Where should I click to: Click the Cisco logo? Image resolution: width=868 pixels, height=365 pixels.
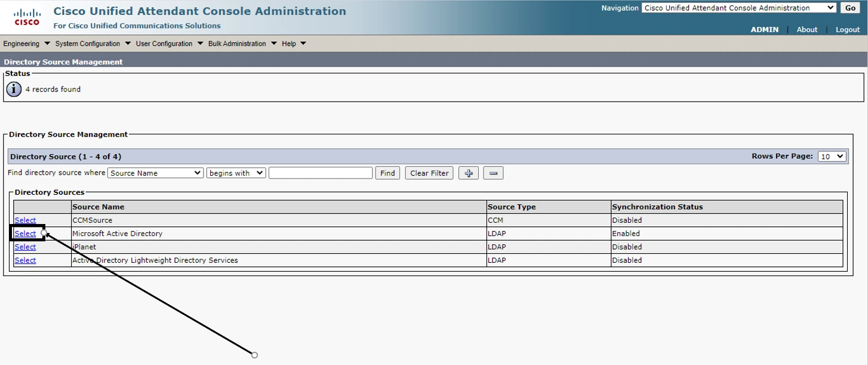coord(27,17)
